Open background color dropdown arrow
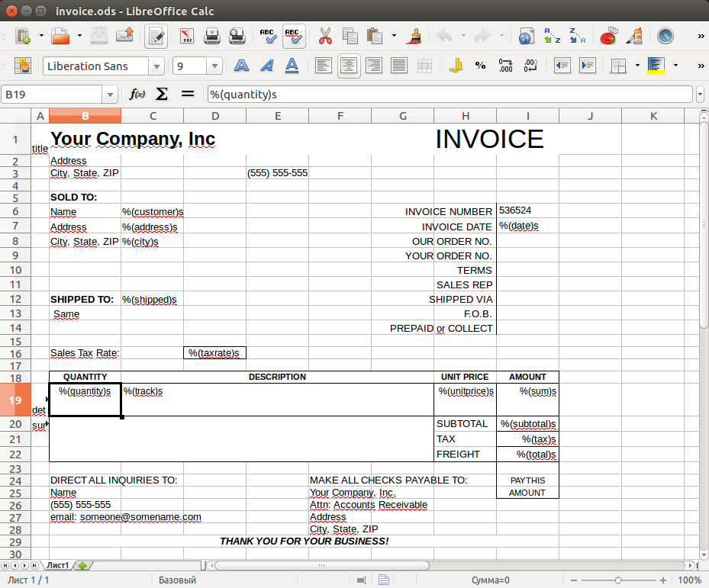Image resolution: width=709 pixels, height=588 pixels. [x=675, y=66]
